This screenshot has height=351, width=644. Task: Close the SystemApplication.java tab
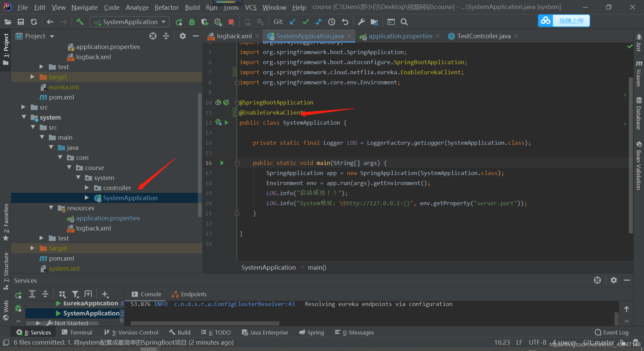pos(349,36)
